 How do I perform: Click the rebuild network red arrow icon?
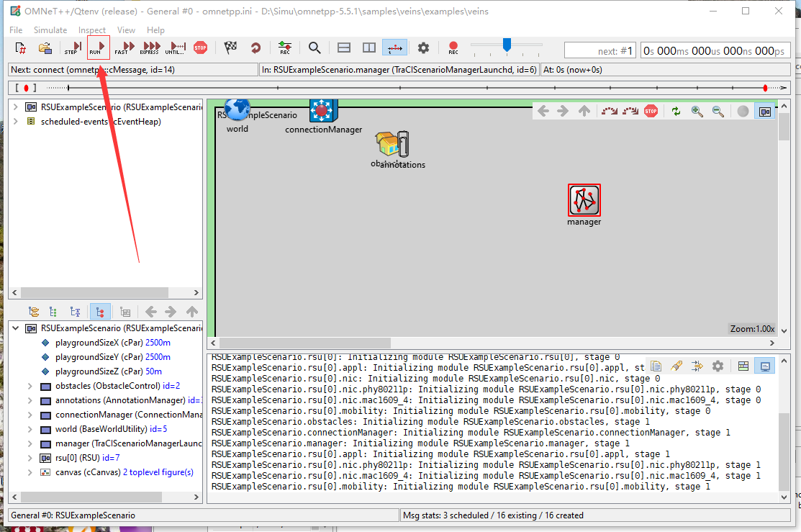(x=255, y=48)
